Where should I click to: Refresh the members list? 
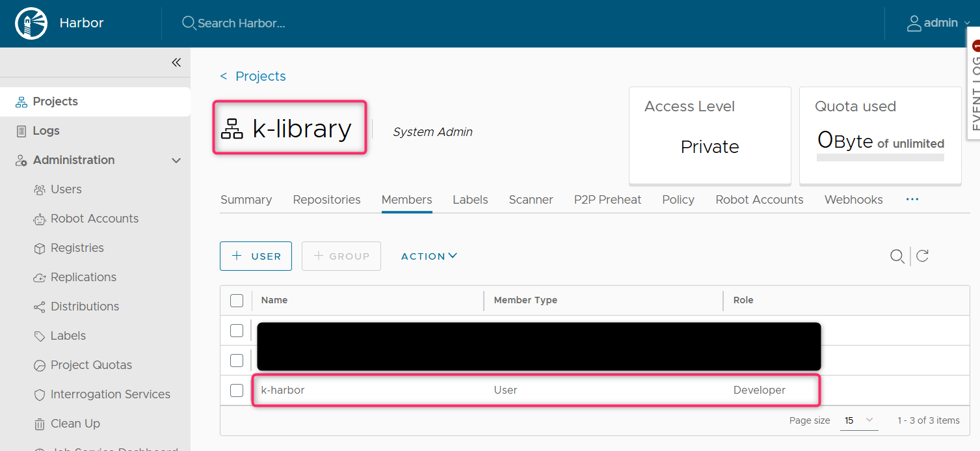coord(922,256)
